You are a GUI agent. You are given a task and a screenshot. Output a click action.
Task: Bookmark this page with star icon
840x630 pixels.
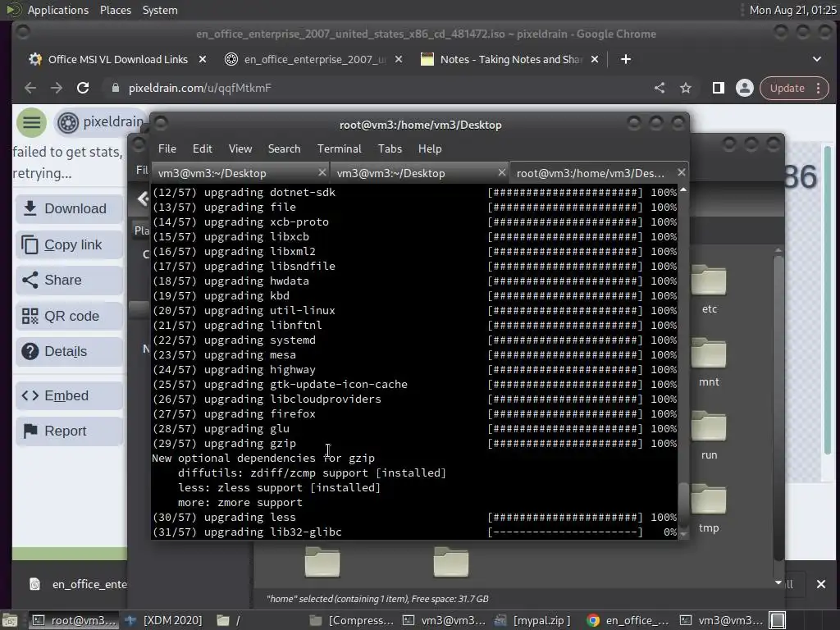tap(686, 88)
